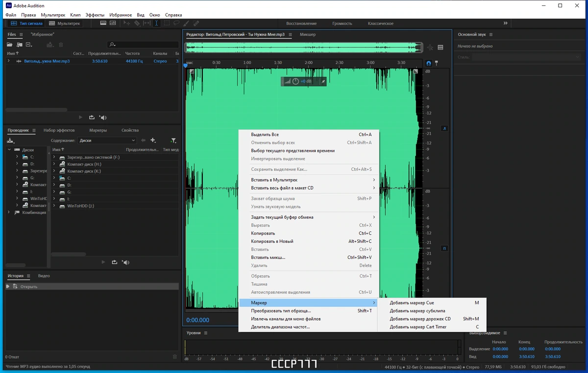The width and height of the screenshot is (588, 373).
Task: Click the loop playback icon in Files panel
Action: tap(92, 117)
